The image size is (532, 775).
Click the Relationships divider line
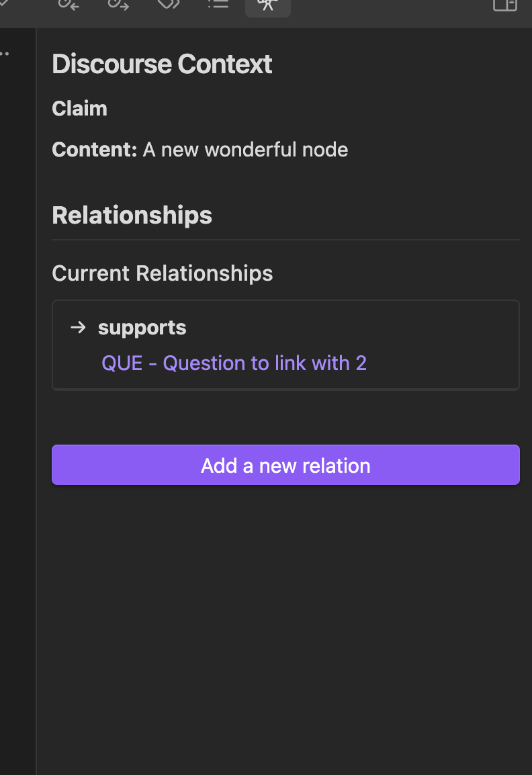285,240
